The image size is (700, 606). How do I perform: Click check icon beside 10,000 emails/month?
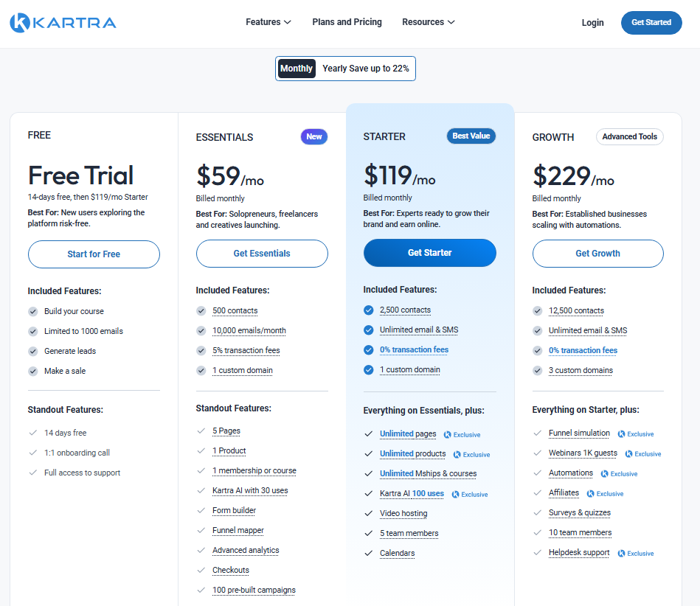coord(201,331)
